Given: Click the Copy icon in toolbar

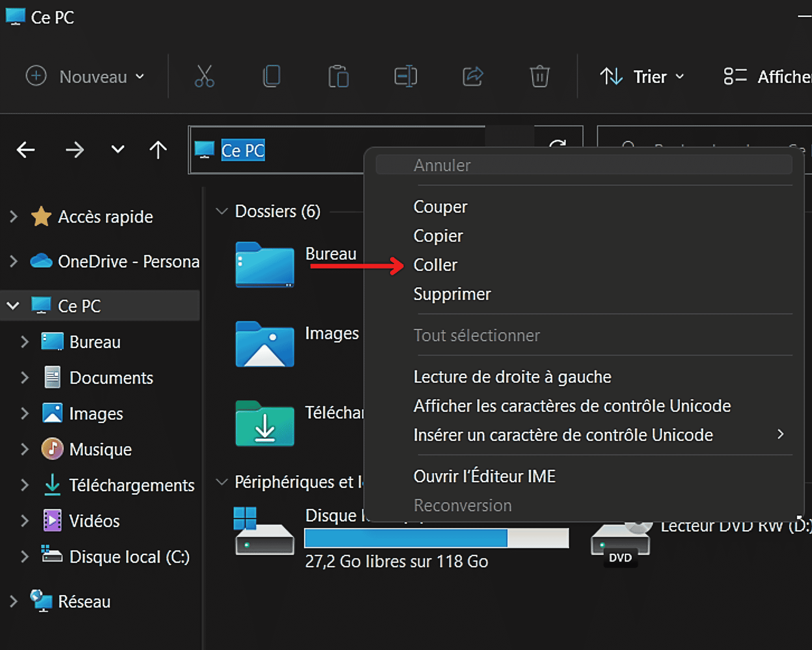Looking at the screenshot, I should (272, 76).
